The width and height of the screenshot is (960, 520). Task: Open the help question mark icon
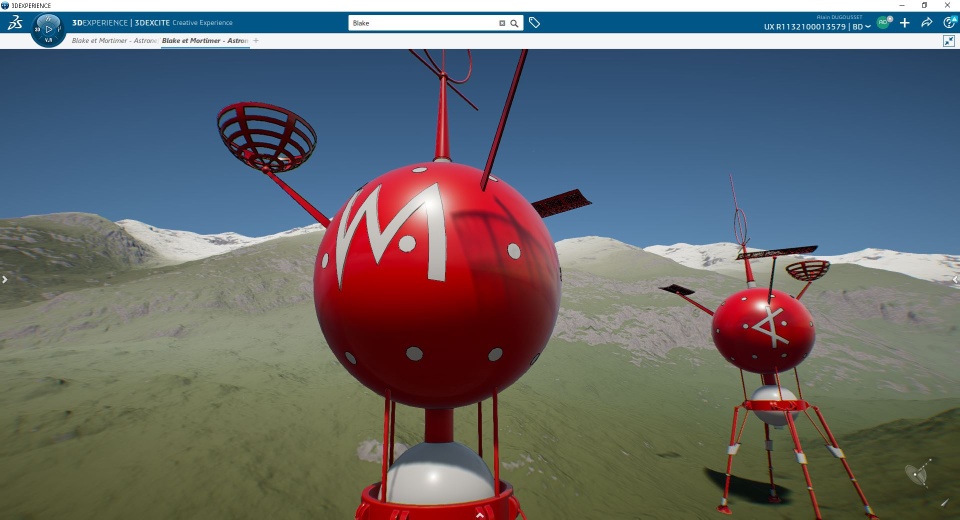pyautogui.click(x=950, y=23)
